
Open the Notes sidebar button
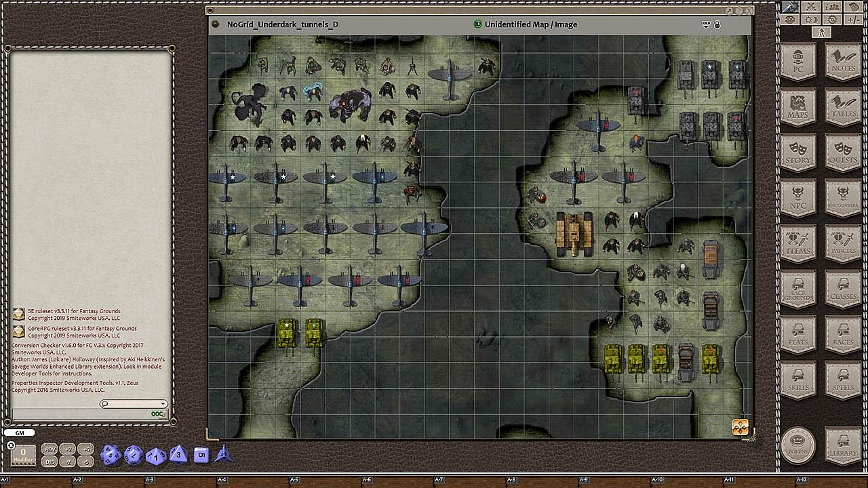843,63
